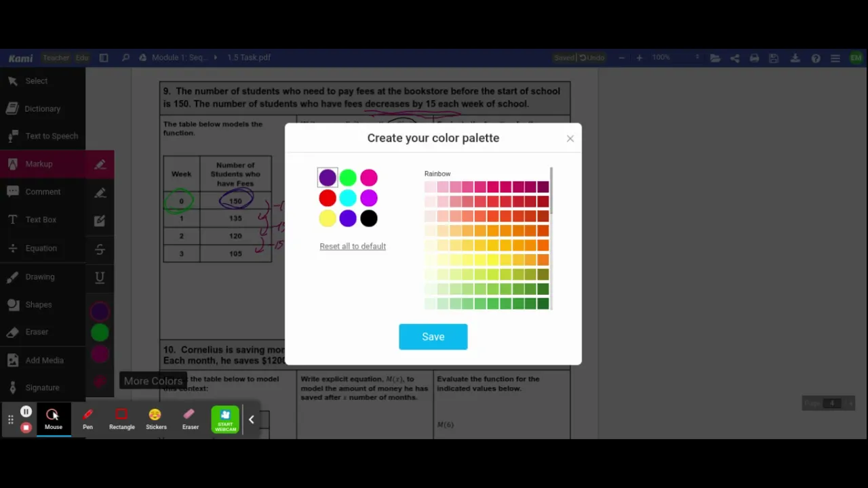Open file with the folder icon
This screenshot has width=868, height=488.
(715, 58)
